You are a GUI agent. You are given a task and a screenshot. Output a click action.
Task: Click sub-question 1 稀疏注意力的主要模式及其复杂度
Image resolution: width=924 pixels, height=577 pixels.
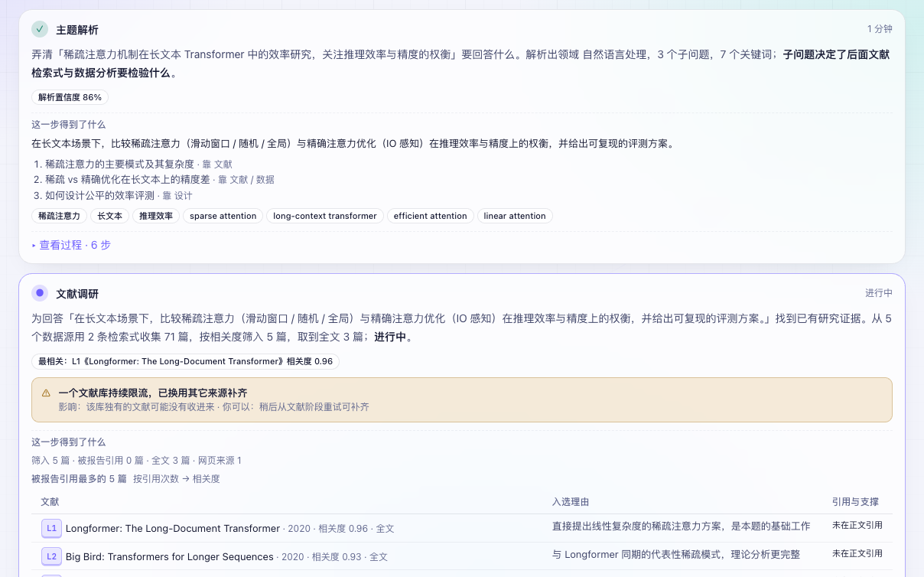click(120, 164)
